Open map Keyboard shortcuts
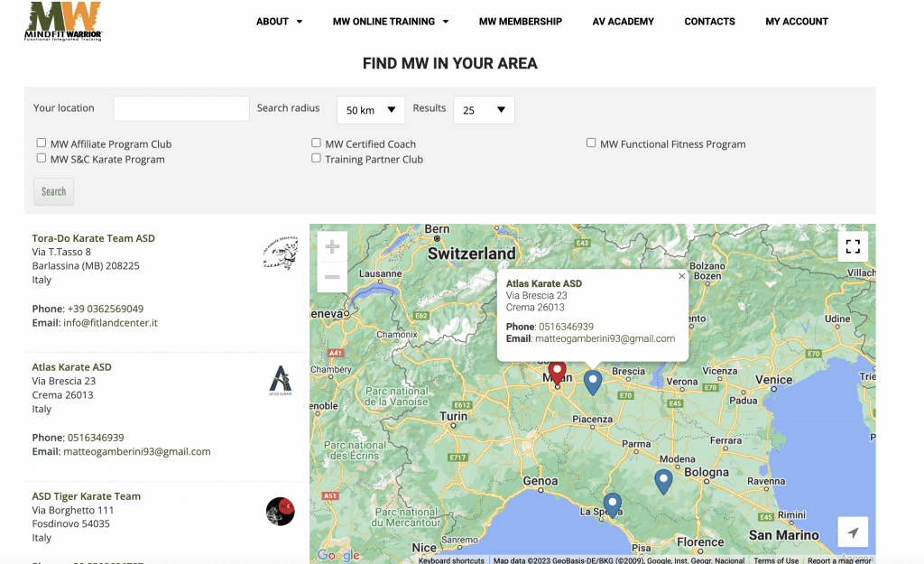 tap(451, 560)
